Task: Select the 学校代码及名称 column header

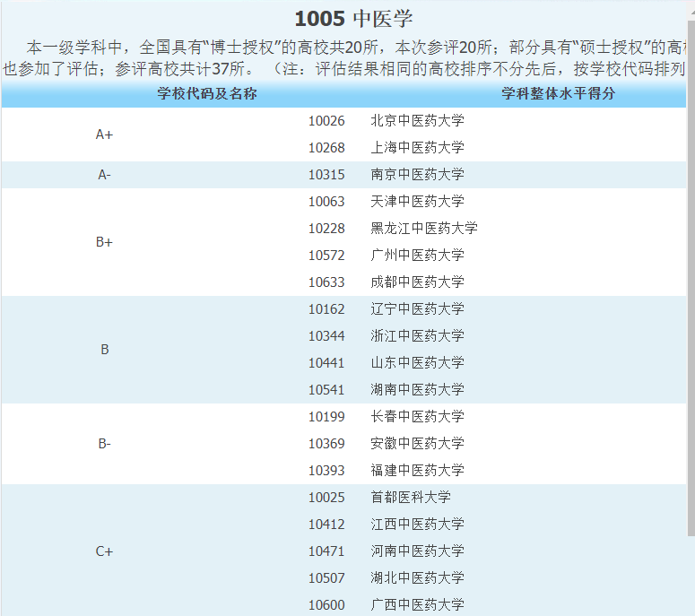Action: [207, 94]
